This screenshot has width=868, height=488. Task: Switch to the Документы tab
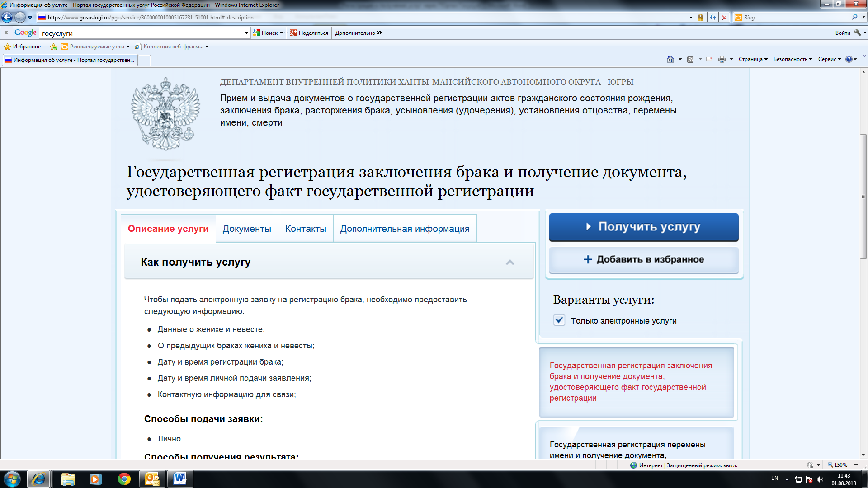(247, 229)
